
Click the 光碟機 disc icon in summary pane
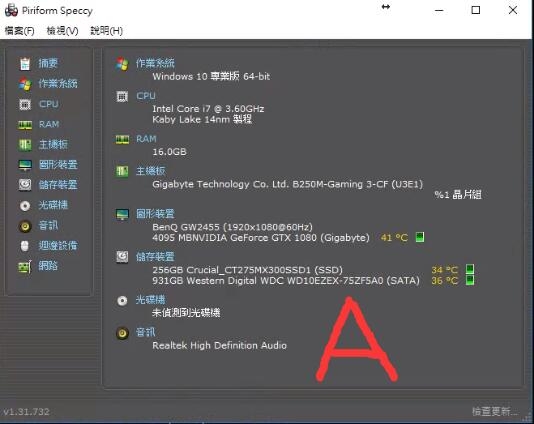click(x=122, y=301)
